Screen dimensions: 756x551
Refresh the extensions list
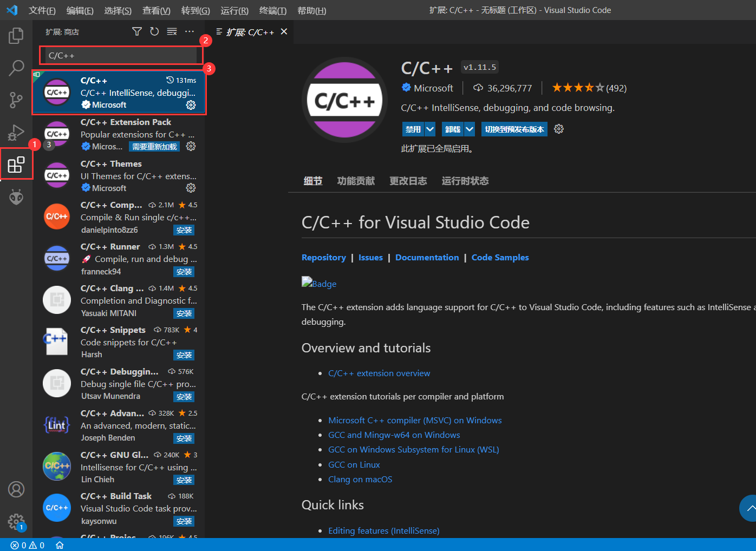tap(154, 32)
